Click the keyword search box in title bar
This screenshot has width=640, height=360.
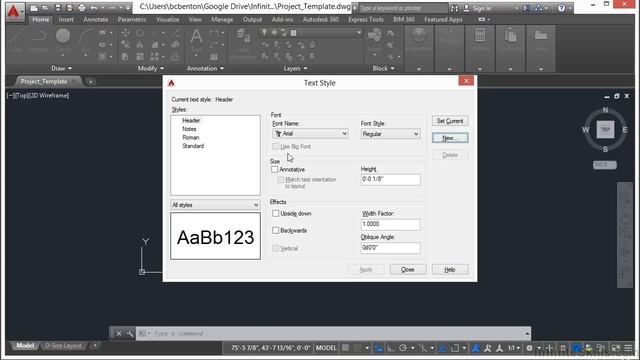(x=402, y=8)
